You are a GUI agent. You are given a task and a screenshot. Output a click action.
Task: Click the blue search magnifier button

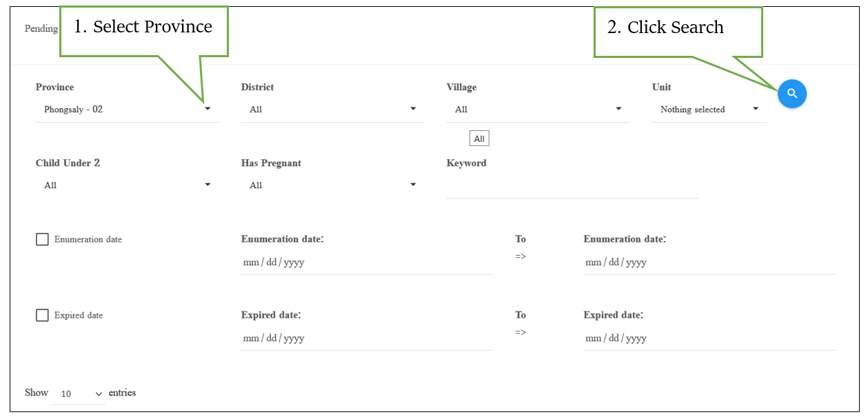[x=792, y=94]
